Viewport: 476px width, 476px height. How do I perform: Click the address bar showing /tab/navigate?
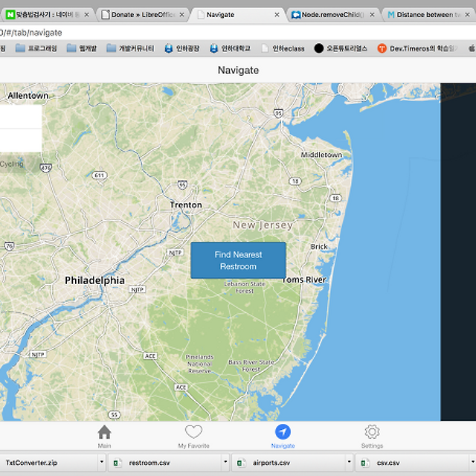[x=223, y=32]
